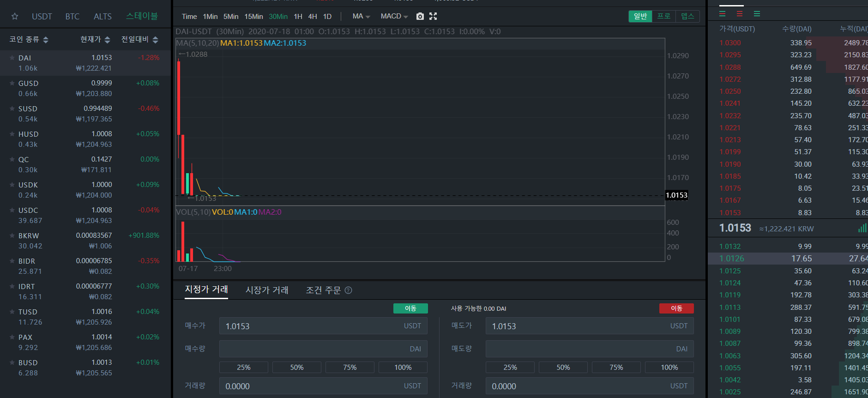Set chart interval to 1H
Screen dimensions: 868x398
point(298,17)
